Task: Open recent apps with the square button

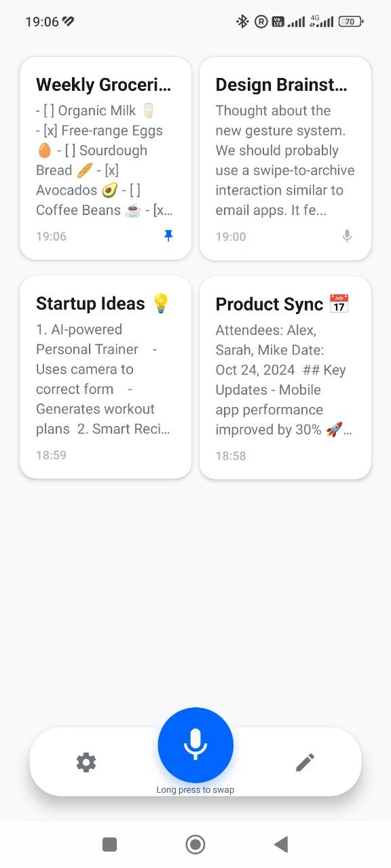Action: coord(109,844)
